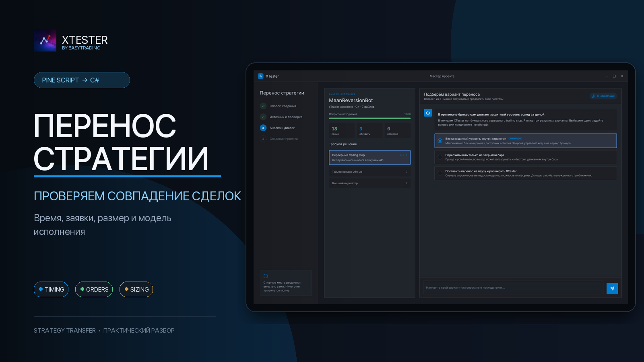Click the checkmark icon beside 'Способ создания'
This screenshot has width=644, height=362.
click(x=263, y=106)
